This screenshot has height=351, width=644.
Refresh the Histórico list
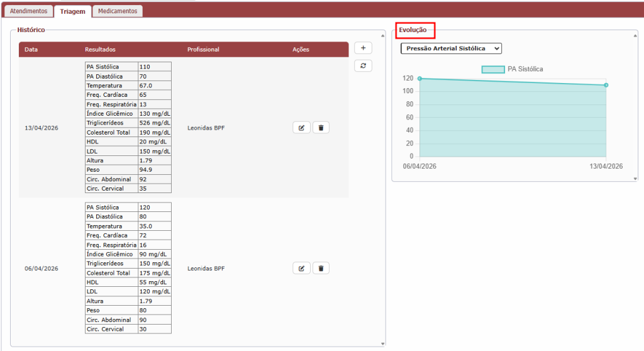tap(363, 65)
